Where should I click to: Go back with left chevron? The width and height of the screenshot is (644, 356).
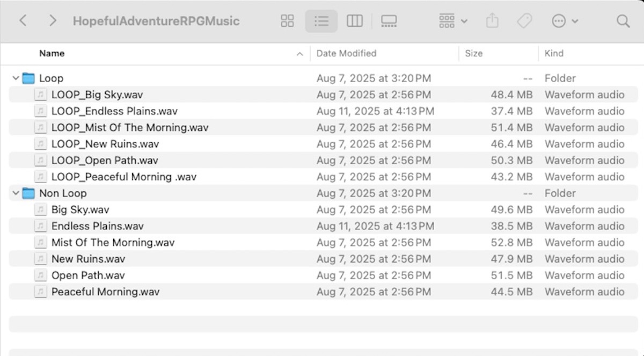pos(23,21)
